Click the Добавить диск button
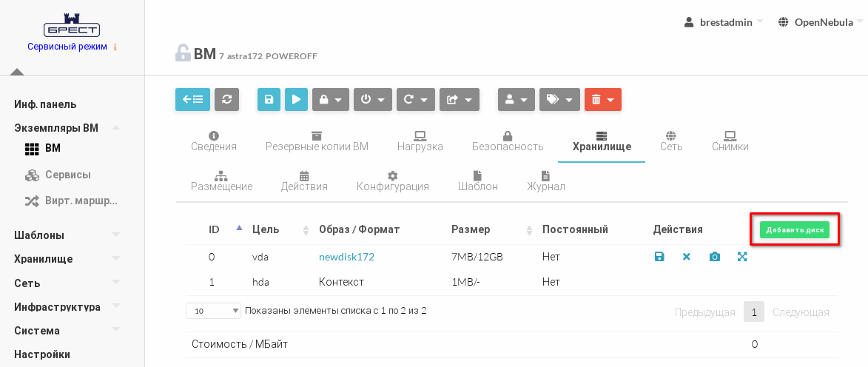Image resolution: width=868 pixels, height=367 pixels. tap(795, 230)
